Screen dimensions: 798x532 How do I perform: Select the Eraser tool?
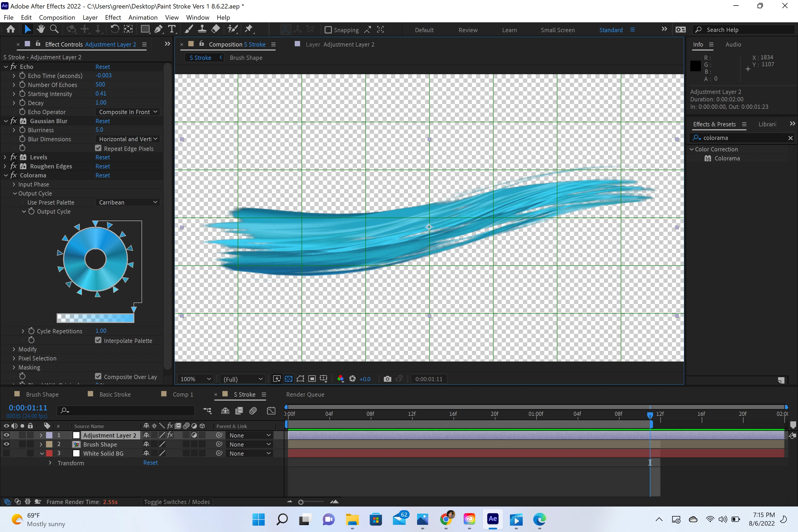(215, 30)
